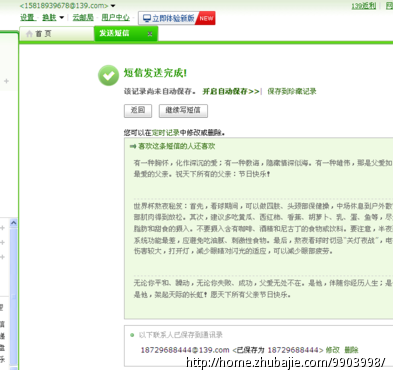
Task: Select the 世界杯熬夜秘笈 suggested message
Action: (263, 228)
